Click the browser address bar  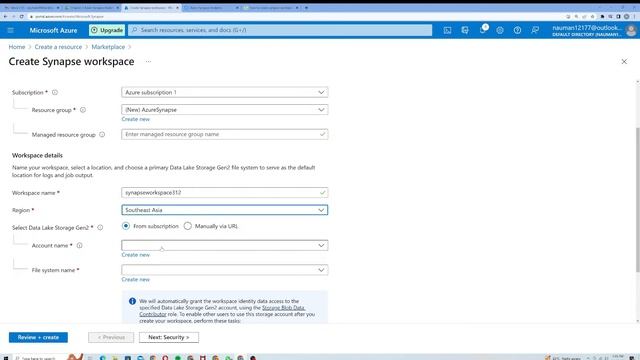point(286,16)
